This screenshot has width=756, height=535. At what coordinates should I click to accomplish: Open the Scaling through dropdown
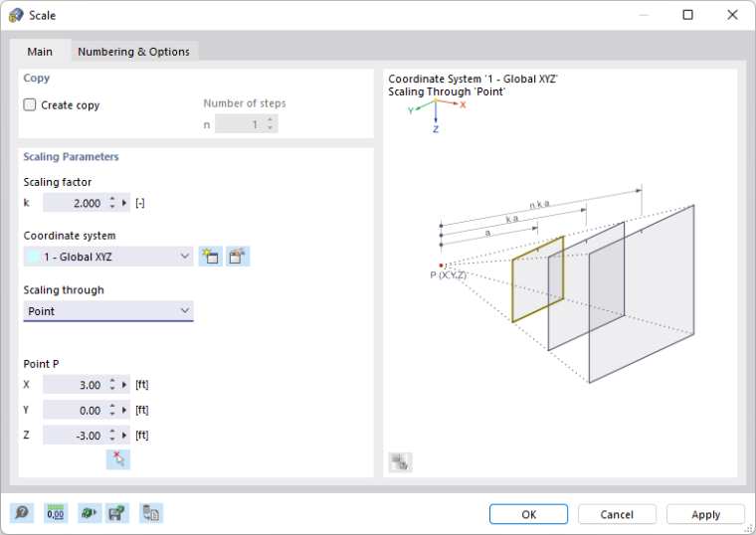(x=108, y=311)
